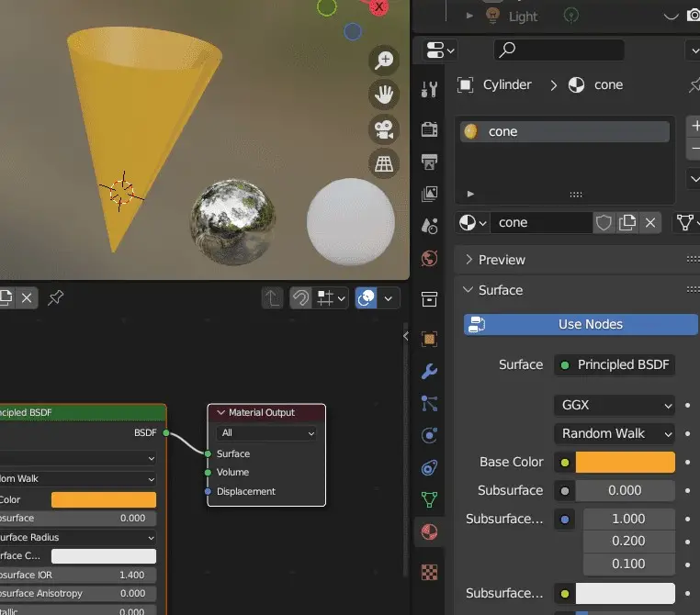Click the Subsurface radius 1.000 field
Image resolution: width=700 pixels, height=615 pixels.
pos(628,519)
